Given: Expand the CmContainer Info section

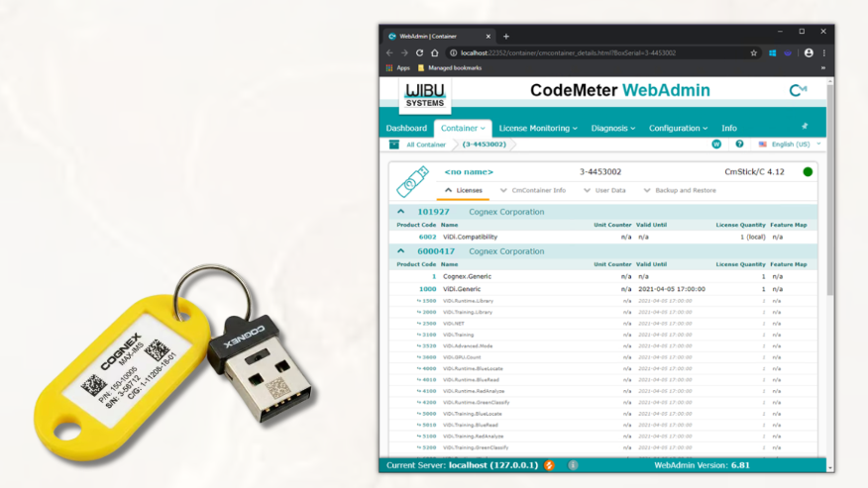Looking at the screenshot, I should [x=532, y=190].
